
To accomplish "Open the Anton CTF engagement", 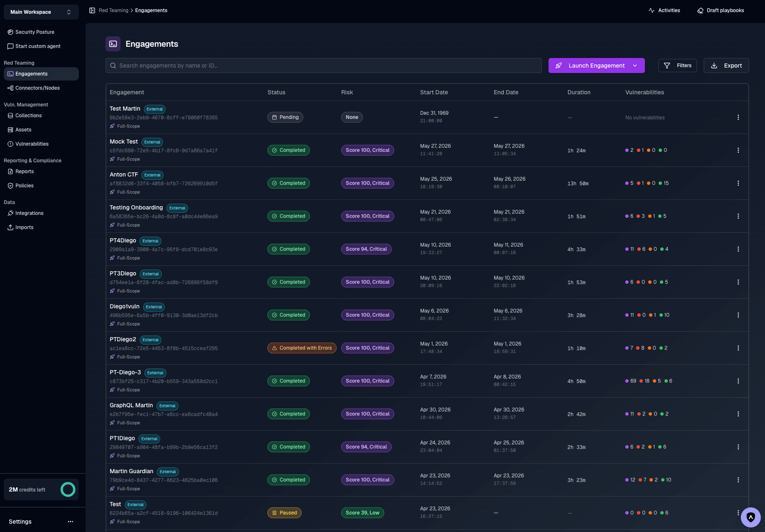I will coord(123,175).
